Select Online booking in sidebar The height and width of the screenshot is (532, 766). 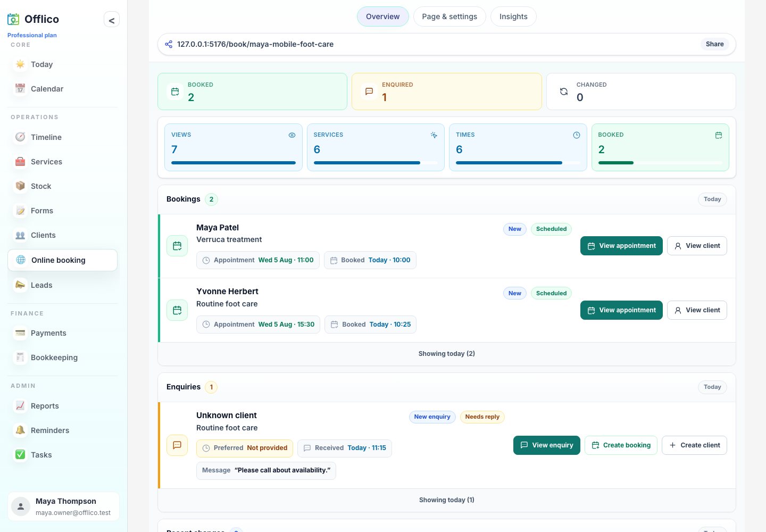pos(62,260)
